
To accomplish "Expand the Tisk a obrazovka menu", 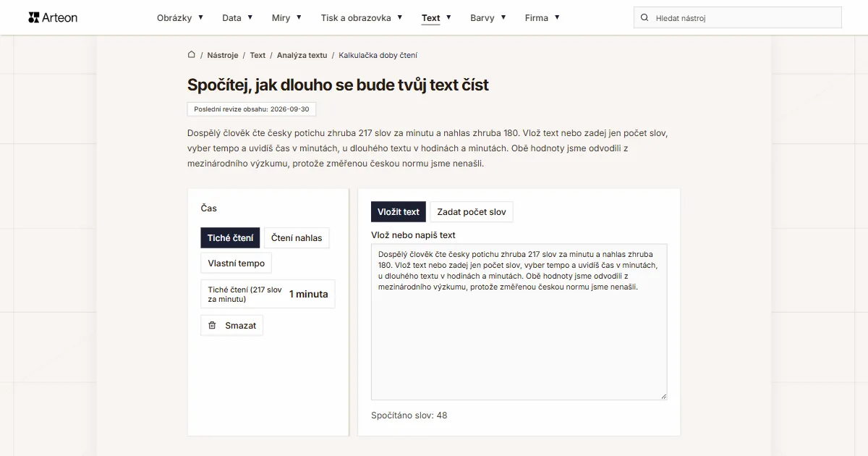I will pyautogui.click(x=362, y=17).
